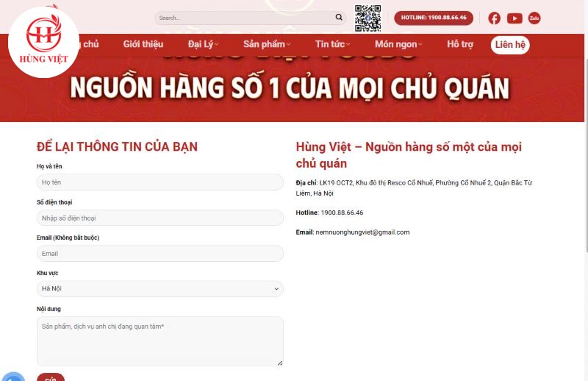
Task: Submit form with Gửi button
Action: pyautogui.click(x=51, y=377)
